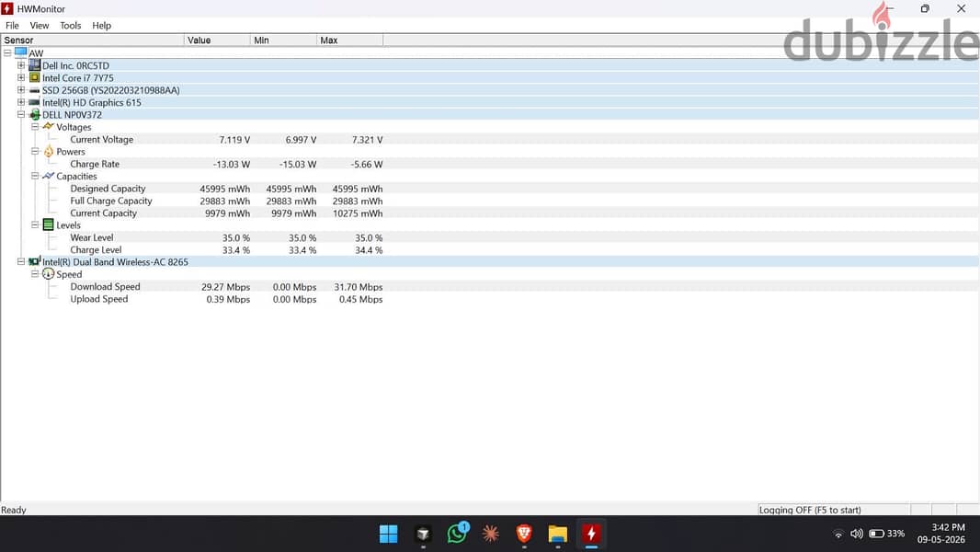Image resolution: width=980 pixels, height=552 pixels.
Task: Click the Wi-Fi tray icon
Action: [x=838, y=534]
